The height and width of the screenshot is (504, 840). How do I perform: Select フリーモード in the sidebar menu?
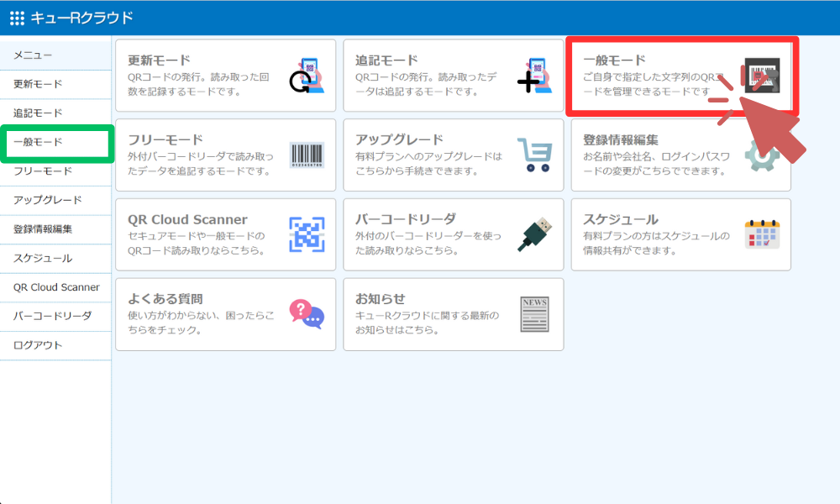click(x=55, y=171)
